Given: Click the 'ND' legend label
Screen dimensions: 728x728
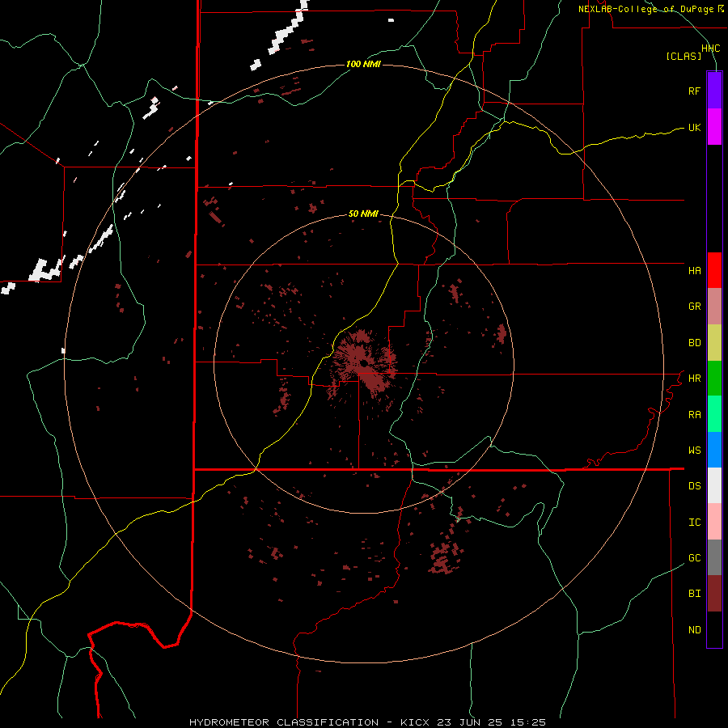Looking at the screenshot, I should [694, 630].
